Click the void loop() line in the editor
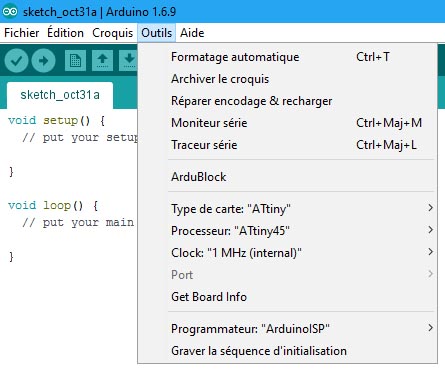The width and height of the screenshot is (445, 375). coord(53,205)
